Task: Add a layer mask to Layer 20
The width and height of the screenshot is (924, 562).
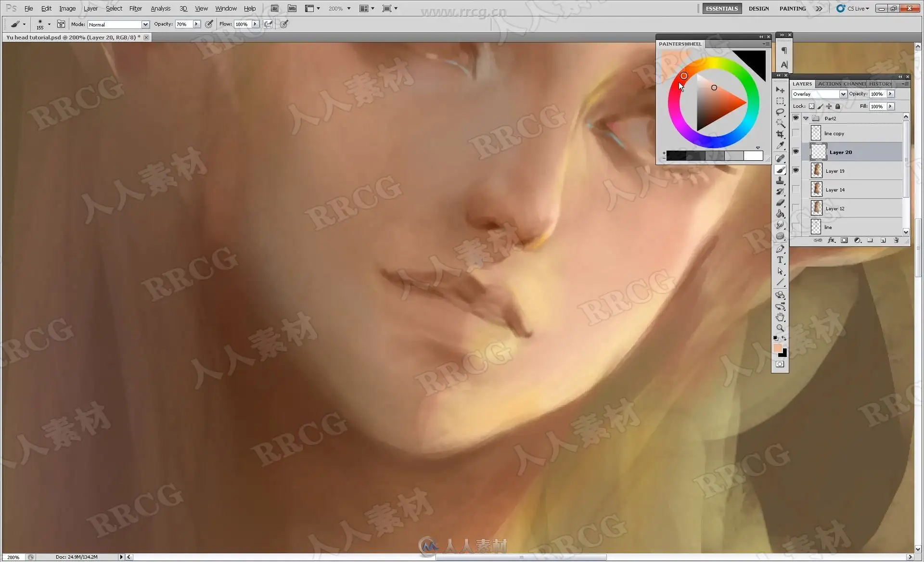Action: point(844,241)
